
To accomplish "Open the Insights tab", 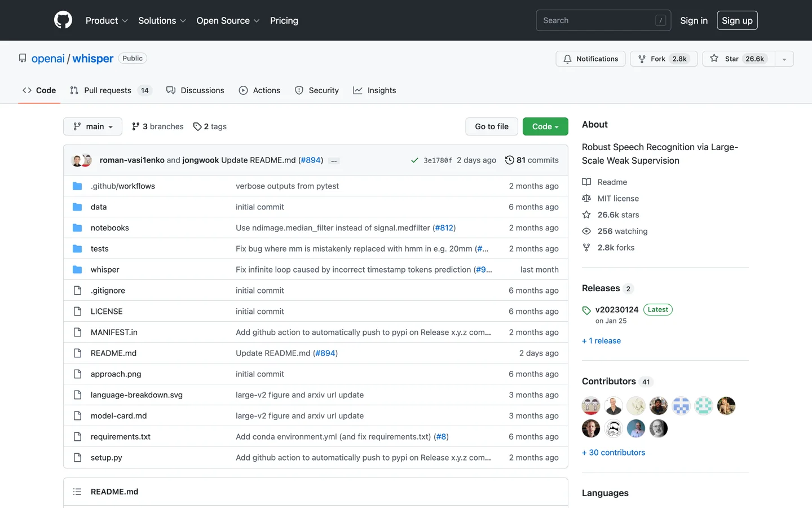I will pos(374,90).
